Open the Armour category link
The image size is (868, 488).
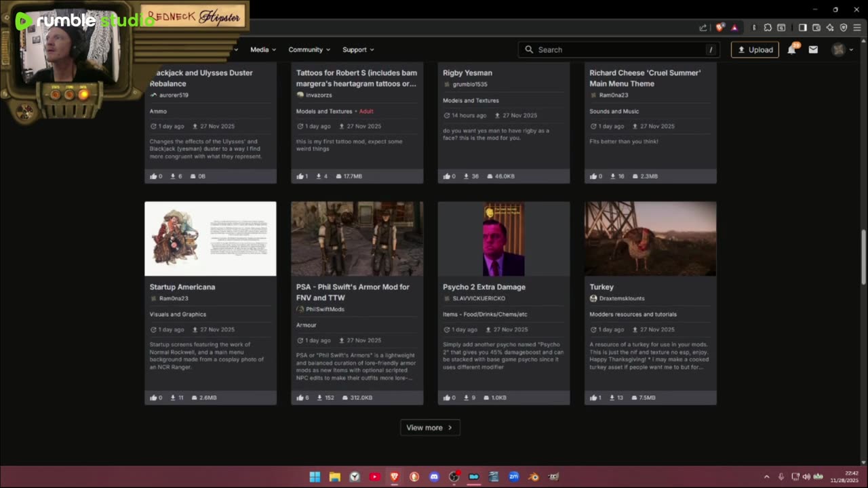[x=307, y=325]
